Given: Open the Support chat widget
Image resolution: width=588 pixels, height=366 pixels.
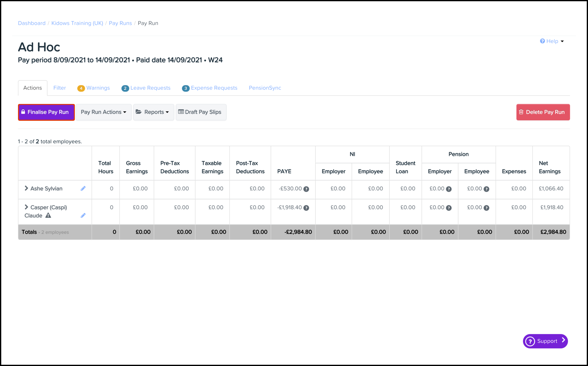Looking at the screenshot, I should pyautogui.click(x=545, y=341).
